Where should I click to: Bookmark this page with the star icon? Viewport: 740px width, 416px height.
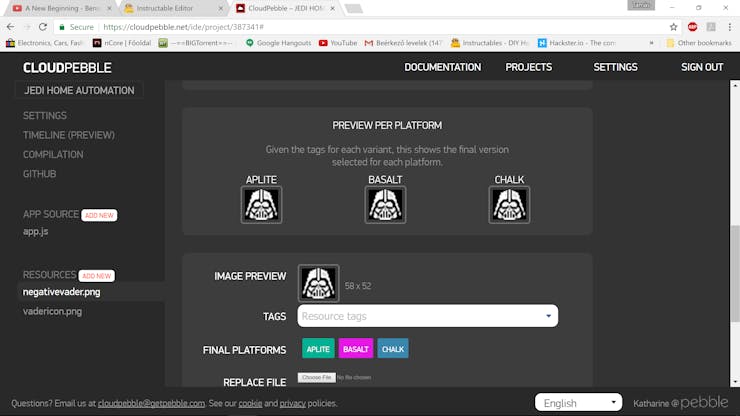[x=673, y=27]
